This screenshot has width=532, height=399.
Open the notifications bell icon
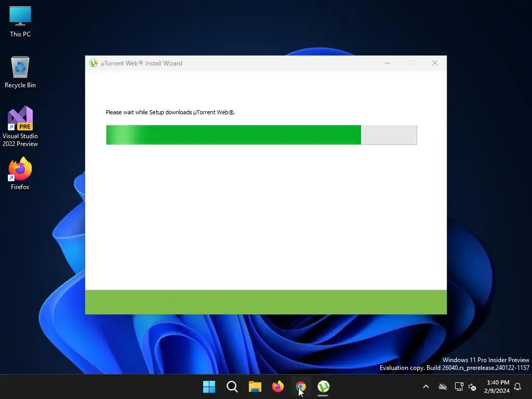click(x=517, y=387)
